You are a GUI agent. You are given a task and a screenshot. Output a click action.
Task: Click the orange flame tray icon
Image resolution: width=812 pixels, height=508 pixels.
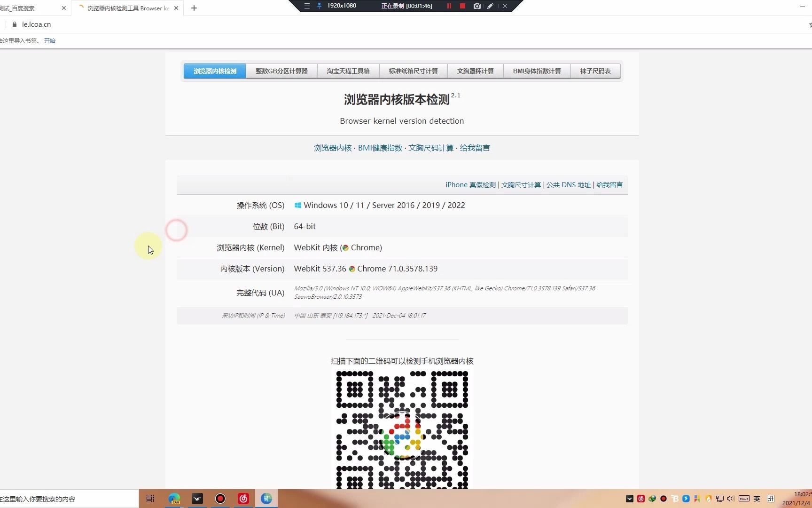[709, 499]
